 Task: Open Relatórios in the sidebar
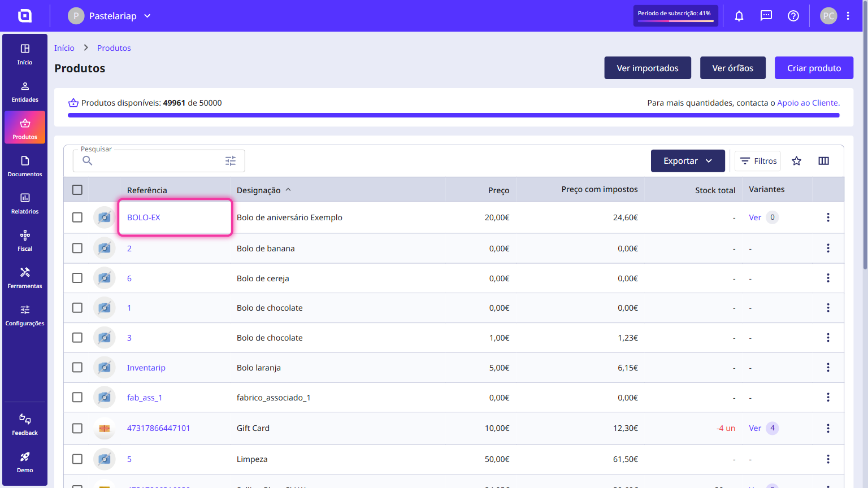coord(25,203)
